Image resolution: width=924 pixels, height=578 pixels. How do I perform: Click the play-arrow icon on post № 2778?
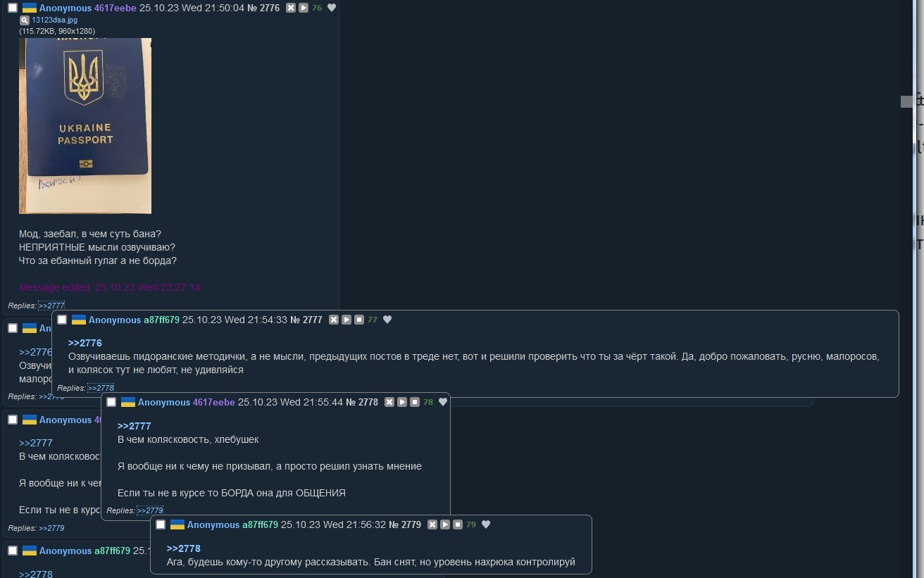click(402, 402)
